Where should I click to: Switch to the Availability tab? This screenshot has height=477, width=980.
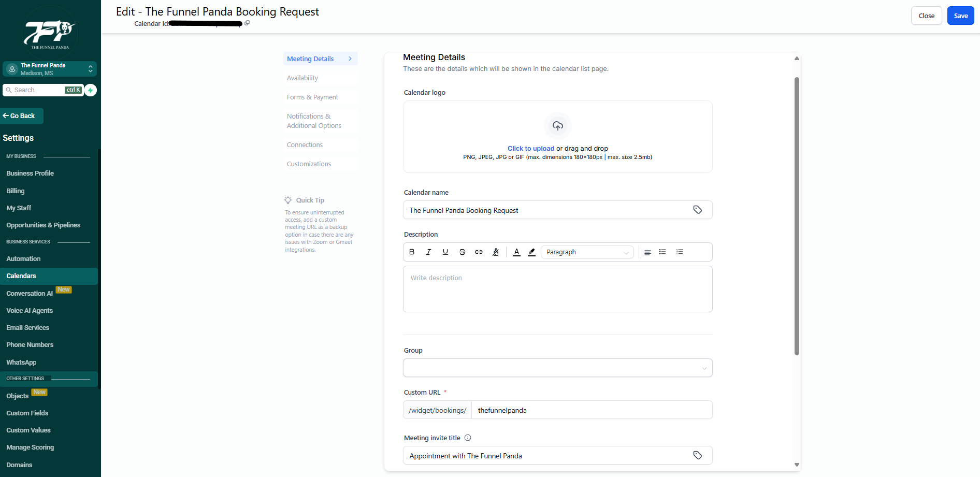pos(302,78)
